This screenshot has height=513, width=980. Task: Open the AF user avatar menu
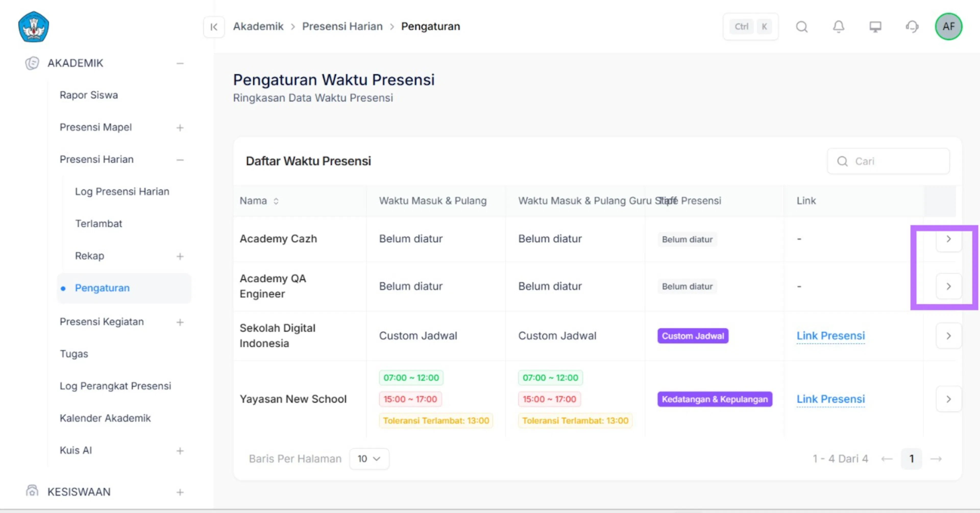point(948,27)
